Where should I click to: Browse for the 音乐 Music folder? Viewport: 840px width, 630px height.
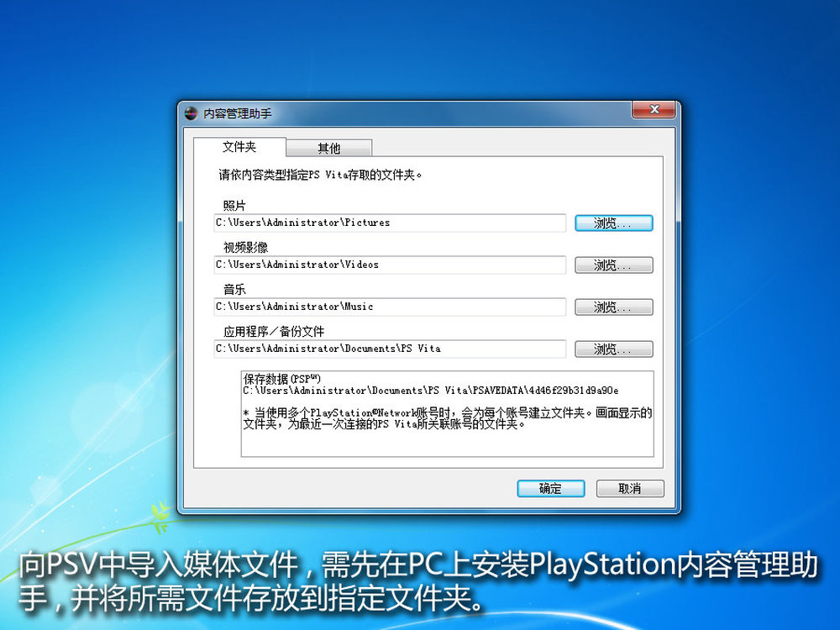click(614, 307)
